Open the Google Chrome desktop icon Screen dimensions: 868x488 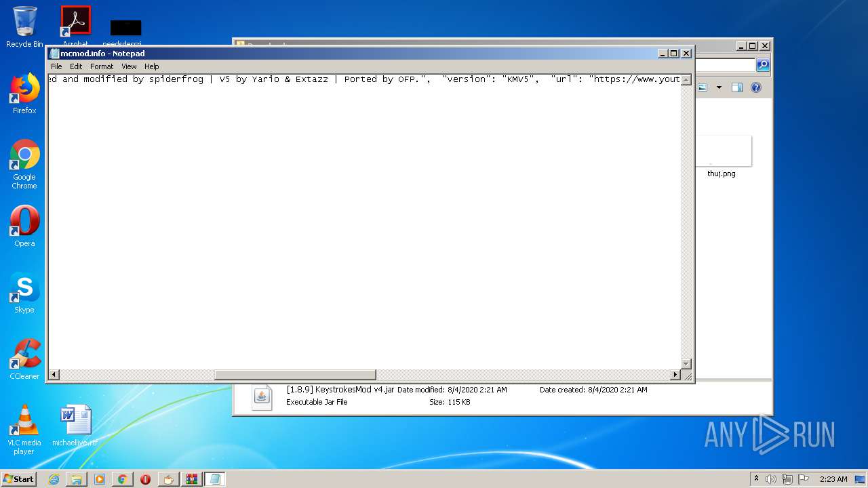click(x=24, y=164)
